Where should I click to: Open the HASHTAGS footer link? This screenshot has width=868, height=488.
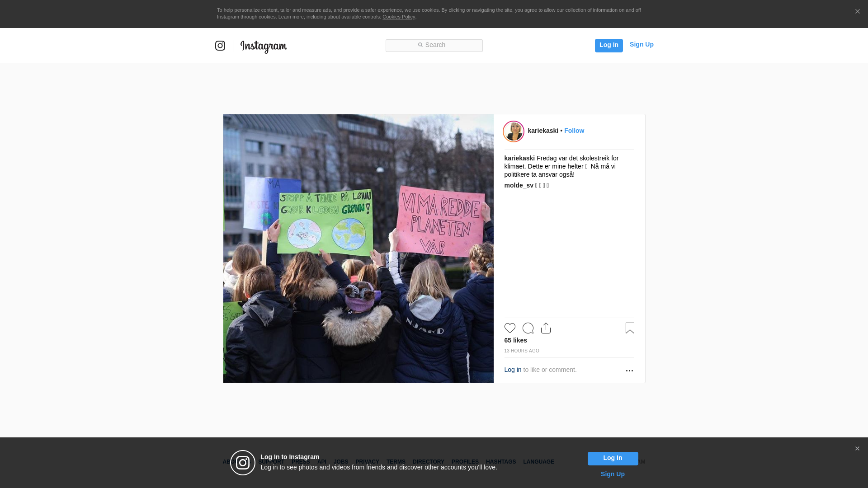click(x=501, y=462)
